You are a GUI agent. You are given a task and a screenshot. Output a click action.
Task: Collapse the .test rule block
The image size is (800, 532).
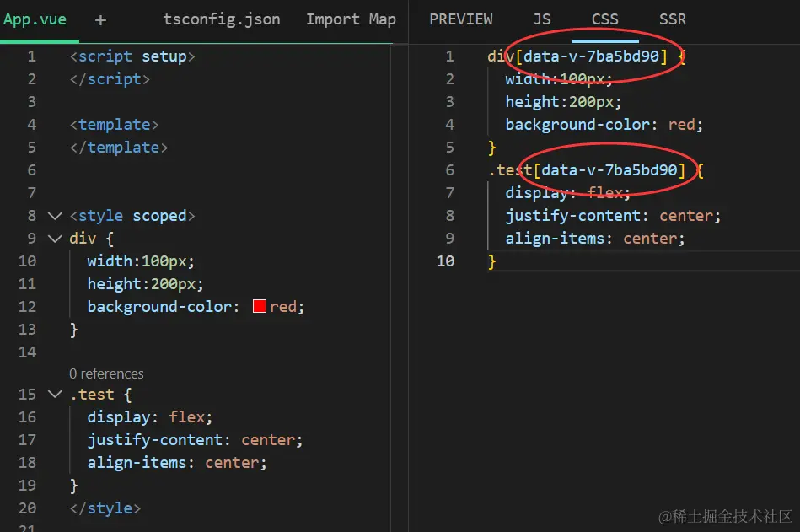[55, 395]
